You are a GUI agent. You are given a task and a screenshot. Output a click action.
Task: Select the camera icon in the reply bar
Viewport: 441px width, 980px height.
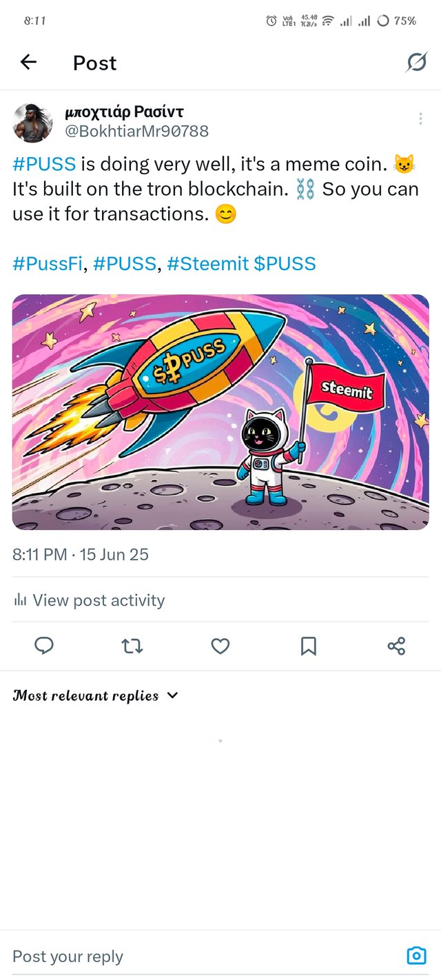point(416,956)
